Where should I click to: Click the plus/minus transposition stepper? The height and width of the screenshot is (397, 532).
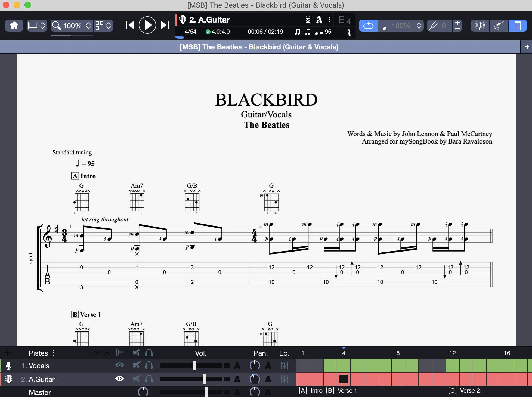(457, 26)
